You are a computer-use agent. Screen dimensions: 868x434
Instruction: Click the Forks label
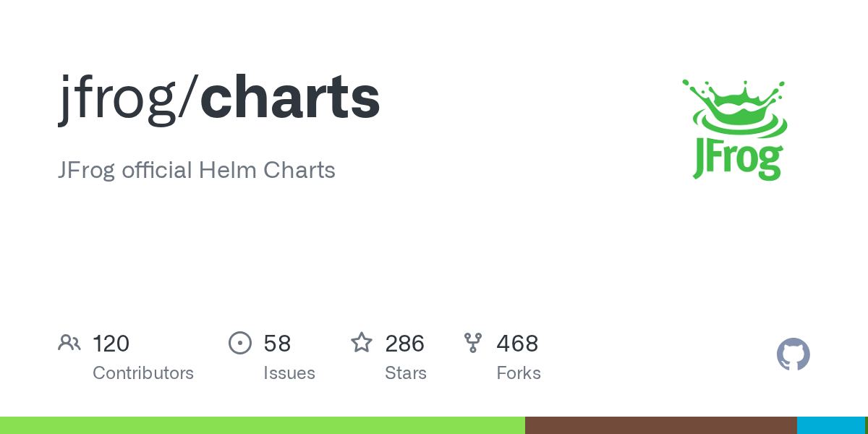click(x=519, y=373)
